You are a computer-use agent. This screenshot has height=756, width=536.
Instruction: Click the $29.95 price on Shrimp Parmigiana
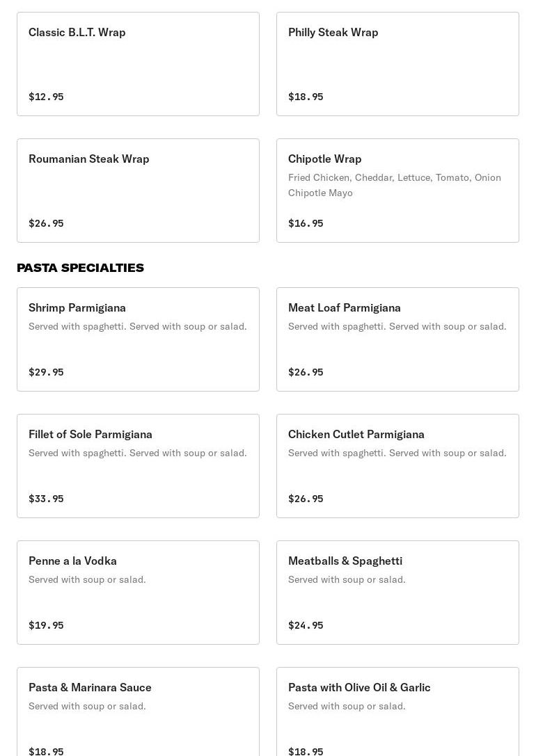[x=46, y=372]
